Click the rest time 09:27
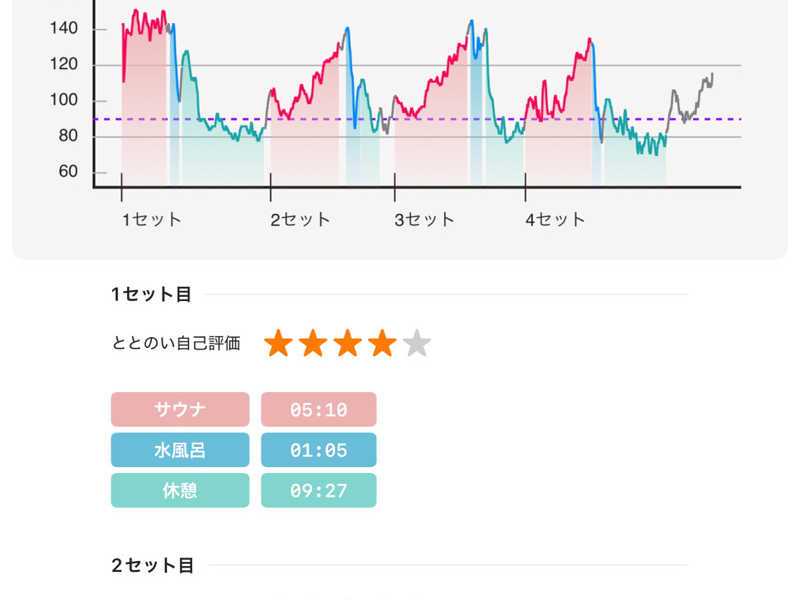This screenshot has height=600, width=800. pos(319,490)
